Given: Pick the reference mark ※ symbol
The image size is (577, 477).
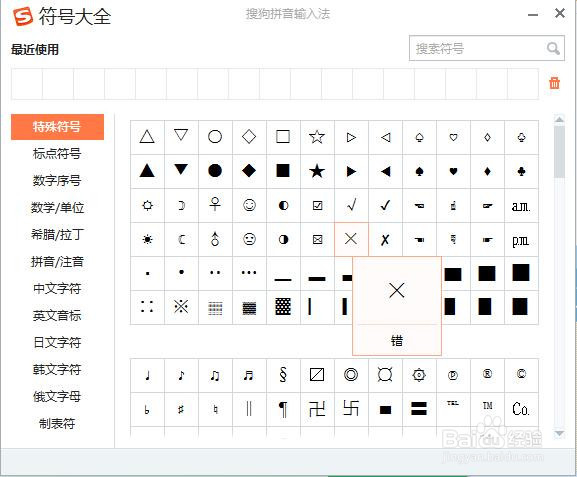Looking at the screenshot, I should click(181, 307).
